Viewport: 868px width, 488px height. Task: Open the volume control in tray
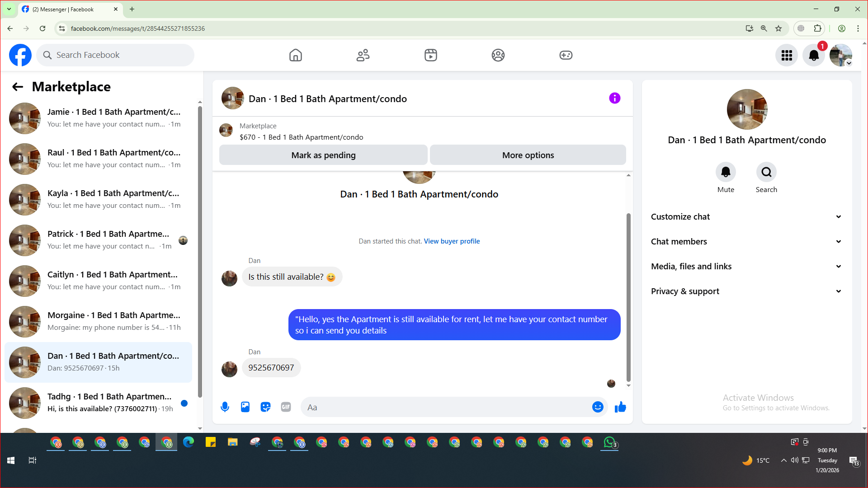(794, 460)
